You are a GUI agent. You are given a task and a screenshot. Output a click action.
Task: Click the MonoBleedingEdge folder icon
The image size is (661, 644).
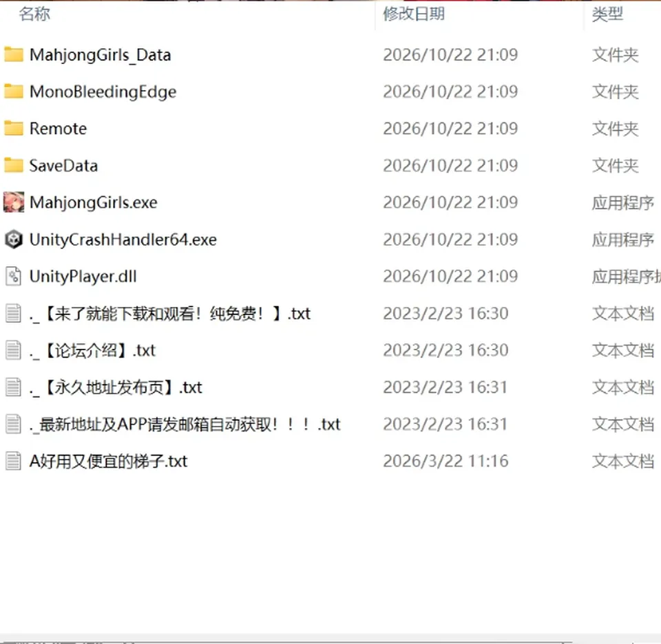[x=14, y=92]
